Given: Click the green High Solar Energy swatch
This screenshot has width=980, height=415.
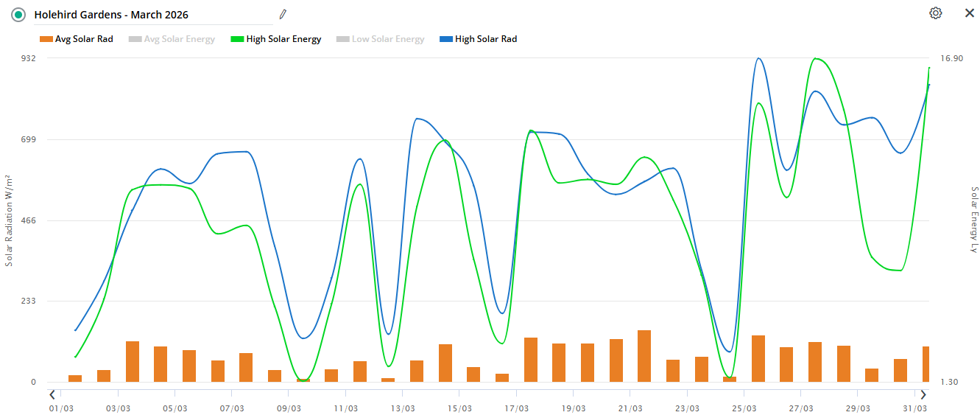Looking at the screenshot, I should pos(237,39).
